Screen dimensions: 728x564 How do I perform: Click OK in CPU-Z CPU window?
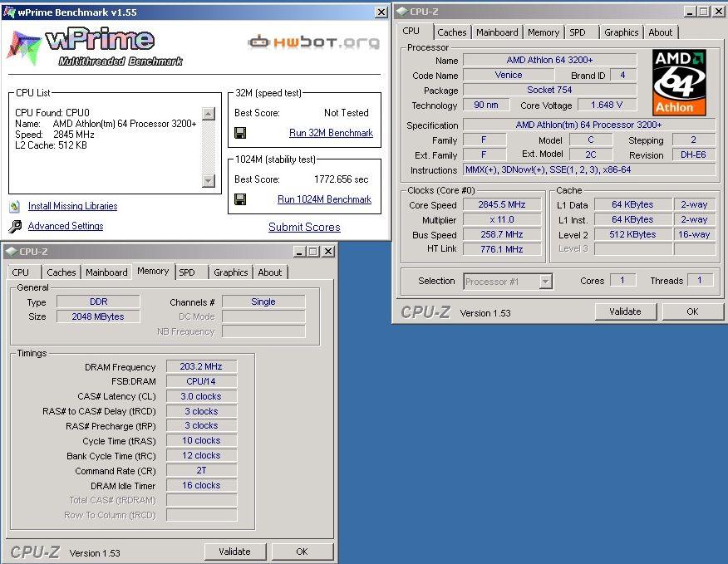[692, 311]
